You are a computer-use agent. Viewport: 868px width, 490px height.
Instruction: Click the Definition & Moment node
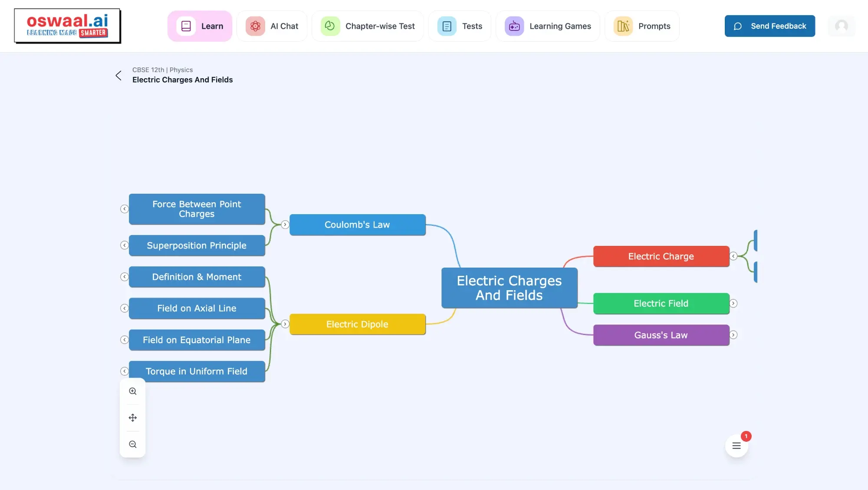(197, 277)
